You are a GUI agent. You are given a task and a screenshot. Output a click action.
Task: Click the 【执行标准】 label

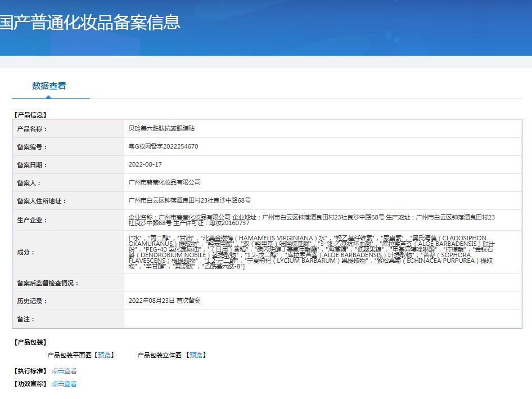(30, 371)
